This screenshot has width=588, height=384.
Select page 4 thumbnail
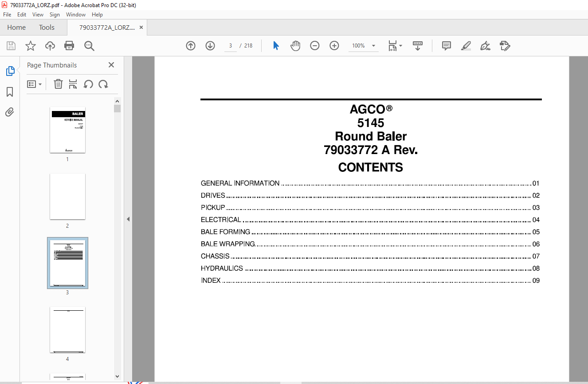(x=67, y=329)
